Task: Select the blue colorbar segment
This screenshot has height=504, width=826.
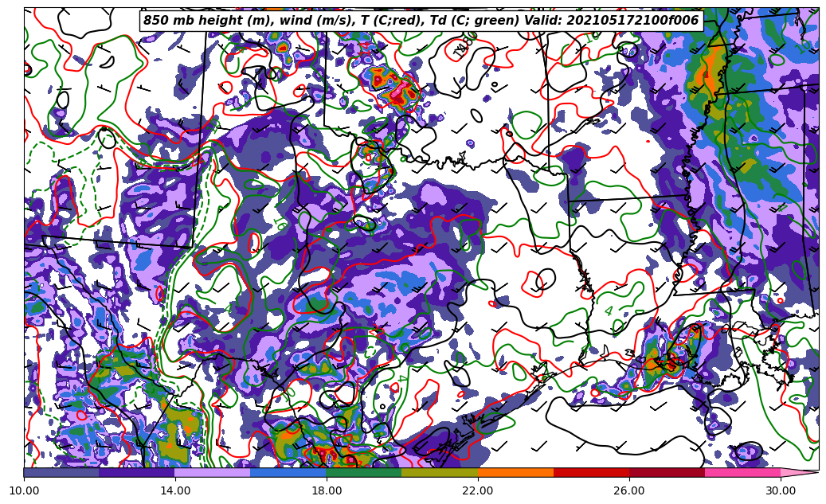Action: click(288, 472)
